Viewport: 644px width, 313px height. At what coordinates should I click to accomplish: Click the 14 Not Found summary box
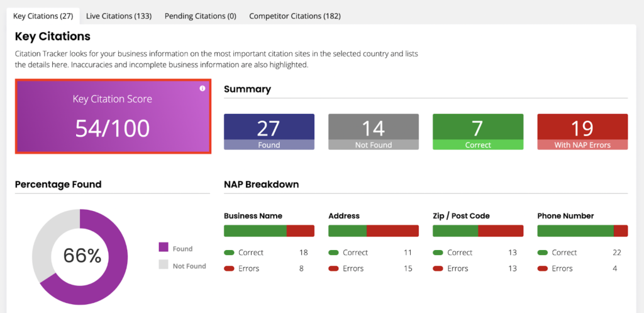click(373, 132)
